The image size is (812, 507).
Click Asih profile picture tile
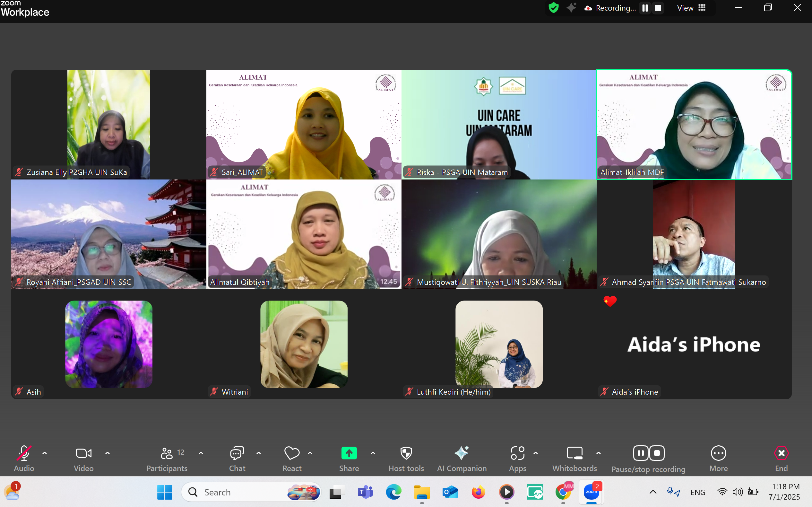click(108, 344)
